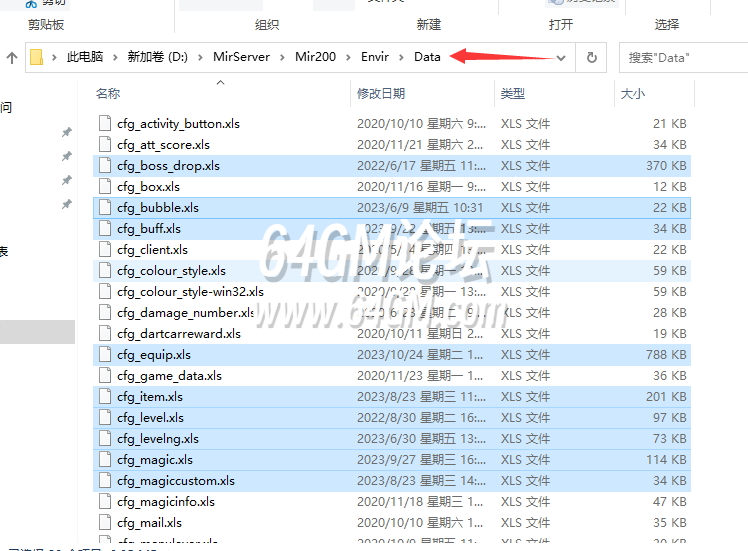Click file name cfg_levelng.xls

[x=158, y=439]
